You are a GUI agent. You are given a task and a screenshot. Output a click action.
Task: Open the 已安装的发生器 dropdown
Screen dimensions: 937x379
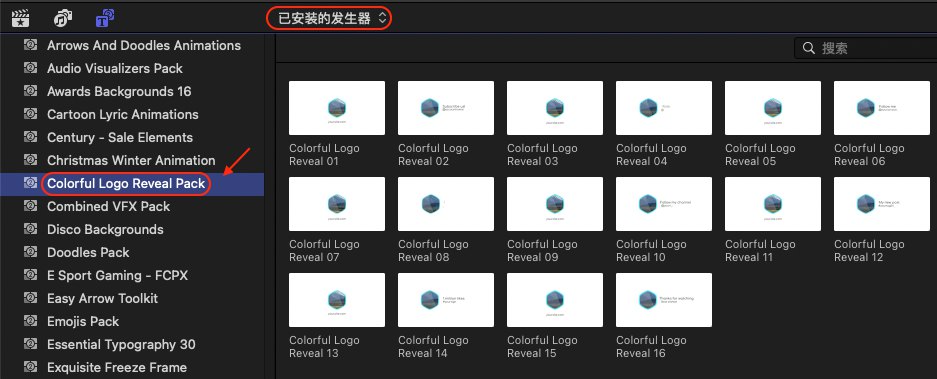point(333,19)
